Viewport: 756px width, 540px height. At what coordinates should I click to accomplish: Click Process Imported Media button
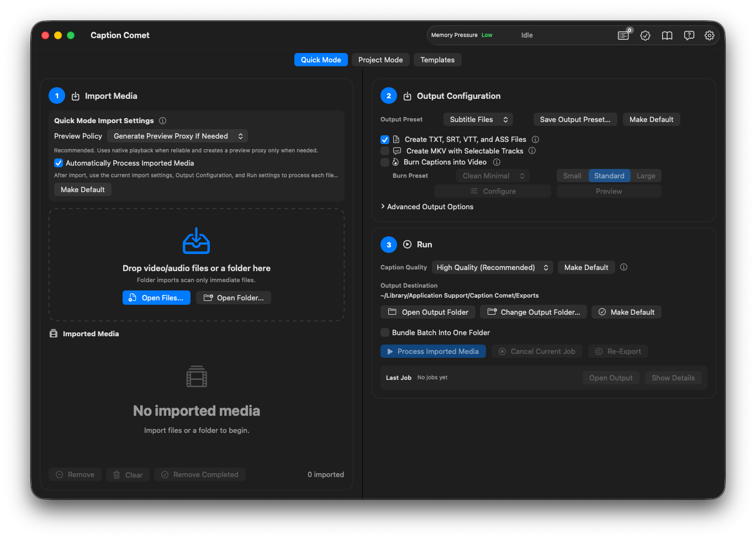pos(433,351)
